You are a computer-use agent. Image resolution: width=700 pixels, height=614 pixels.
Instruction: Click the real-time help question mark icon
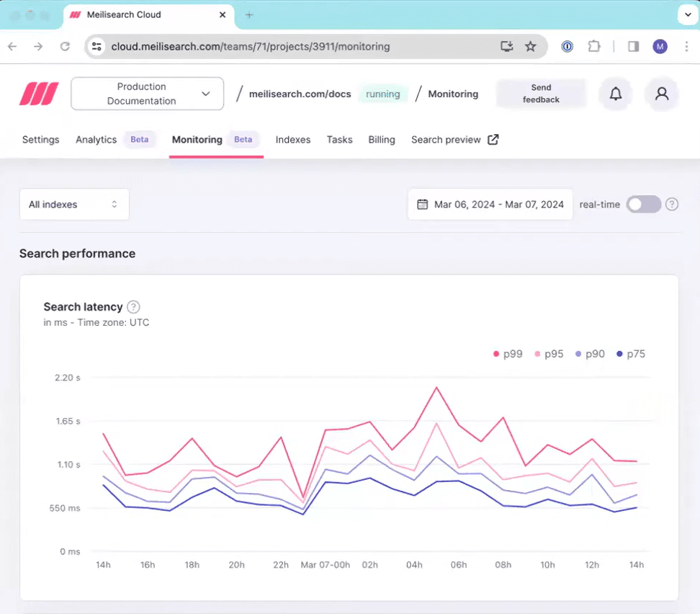point(672,205)
